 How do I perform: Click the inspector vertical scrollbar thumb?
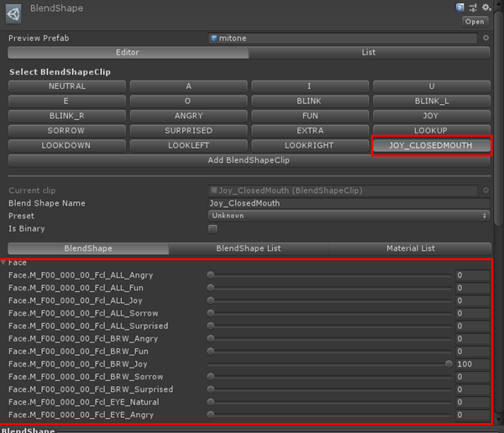tap(498, 117)
